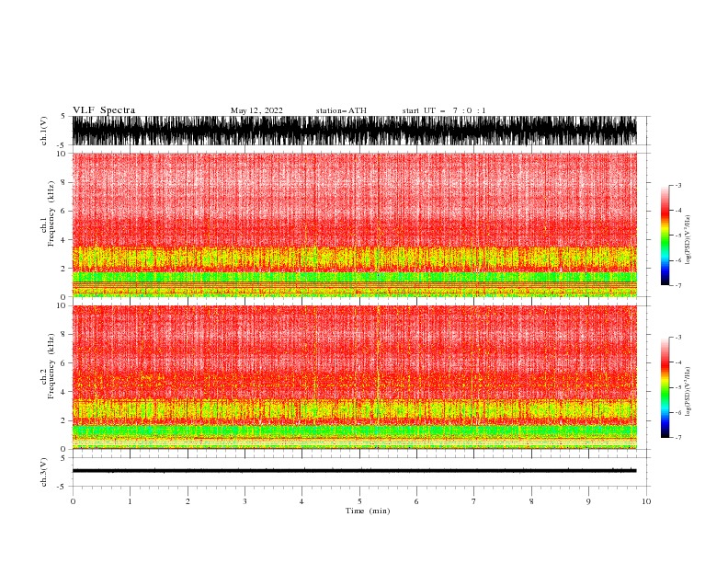Click the ch.1 color scale bar

pos(665,236)
